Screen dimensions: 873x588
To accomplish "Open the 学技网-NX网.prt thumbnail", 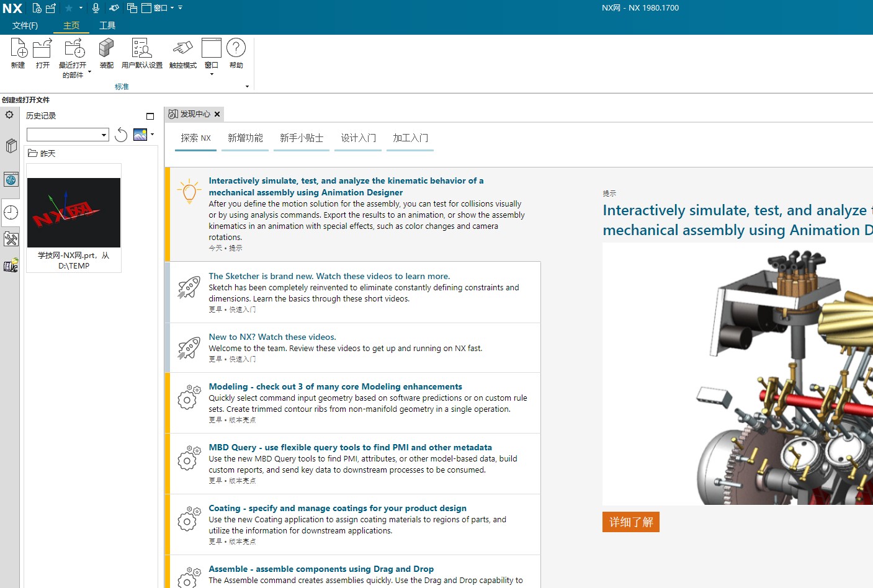I will pyautogui.click(x=74, y=213).
